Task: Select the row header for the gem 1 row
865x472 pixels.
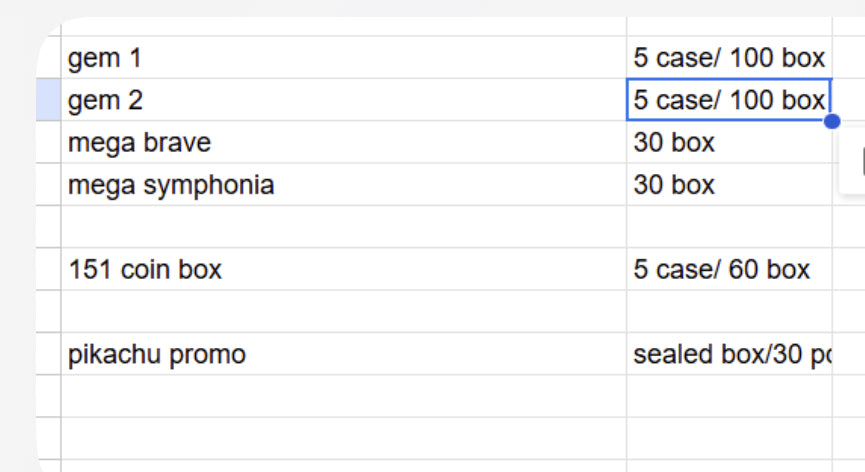Action: 49,57
